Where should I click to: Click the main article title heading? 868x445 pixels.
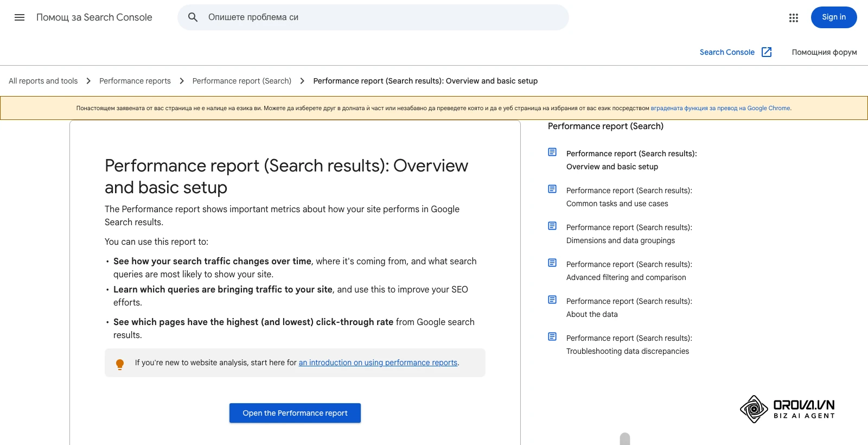286,176
